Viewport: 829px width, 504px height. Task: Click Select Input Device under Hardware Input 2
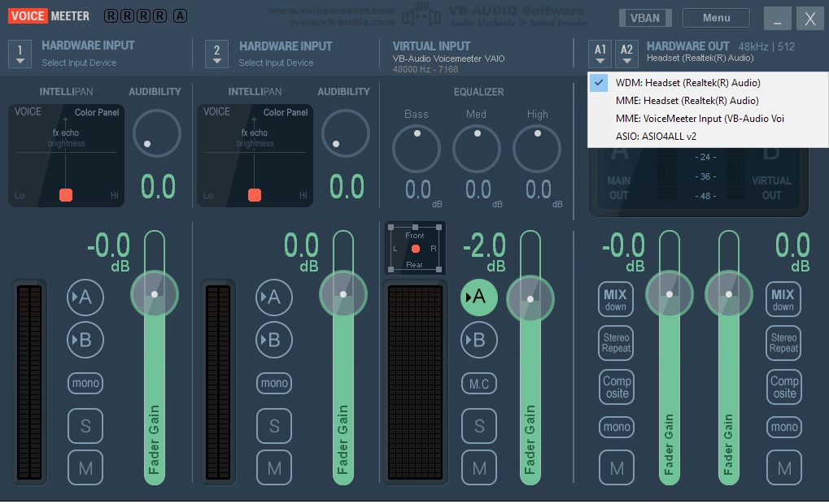pyautogui.click(x=276, y=63)
